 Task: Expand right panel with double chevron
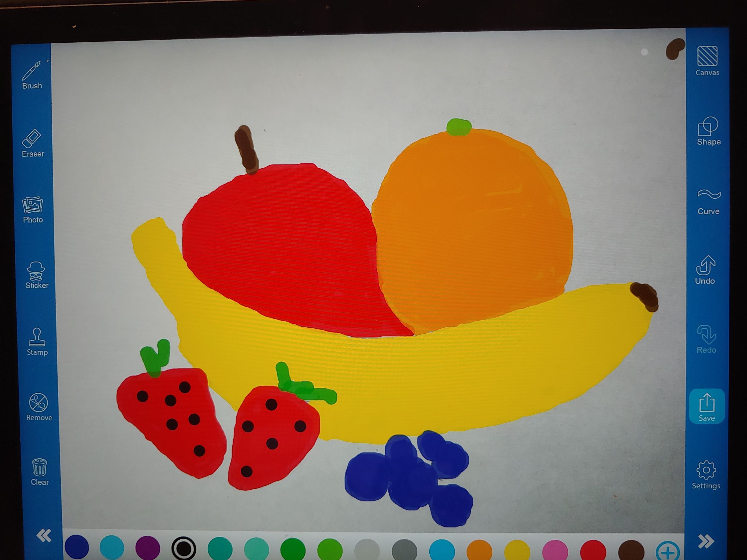(x=706, y=541)
